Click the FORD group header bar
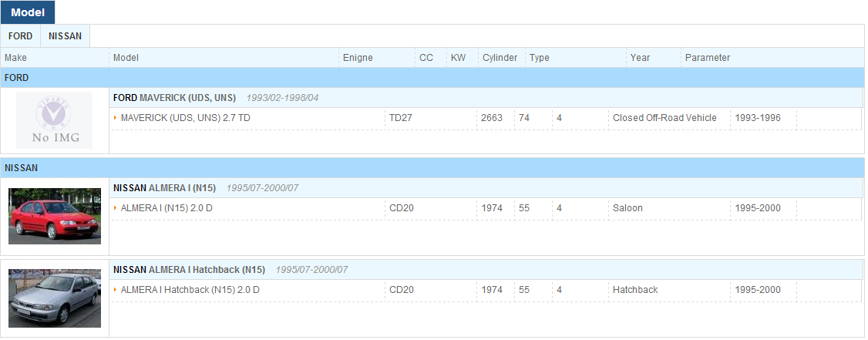This screenshot has height=340, width=868. (432, 78)
